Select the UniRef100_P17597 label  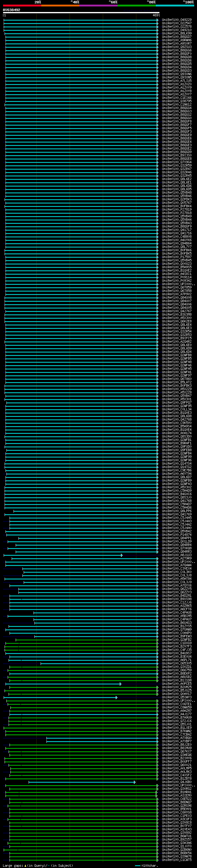point(177,257)
